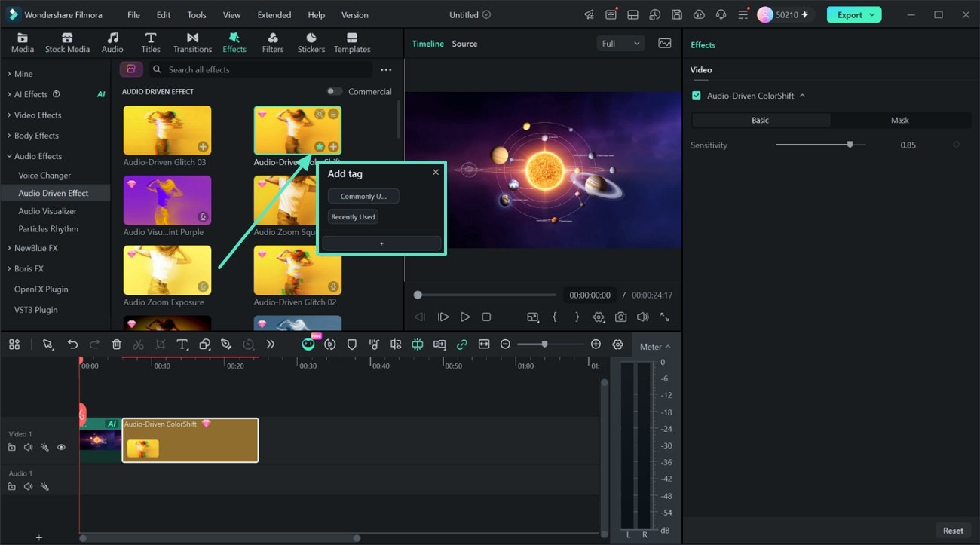Click the Sensitivity slider handle
Image resolution: width=980 pixels, height=545 pixels.
[850, 145]
